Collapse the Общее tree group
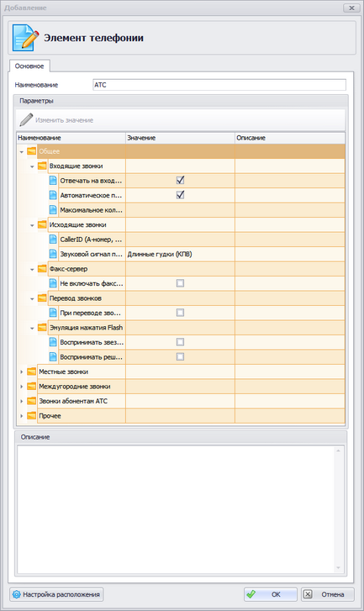Viewport: 364px width, 611px height. (21, 151)
